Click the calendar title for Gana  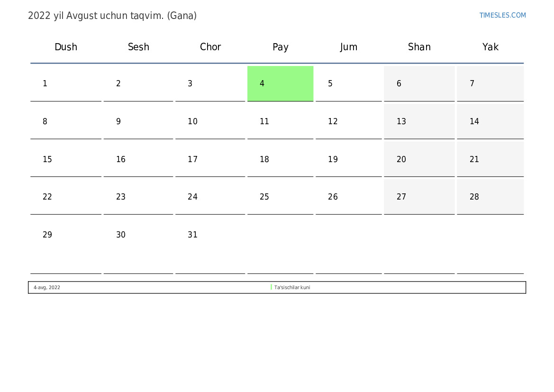click(x=112, y=16)
